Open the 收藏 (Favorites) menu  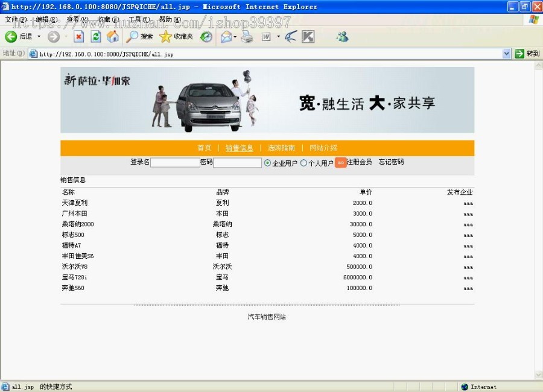(109, 19)
